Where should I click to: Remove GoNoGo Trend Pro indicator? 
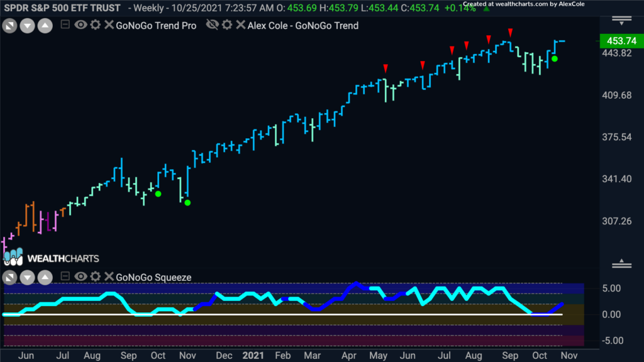(109, 25)
